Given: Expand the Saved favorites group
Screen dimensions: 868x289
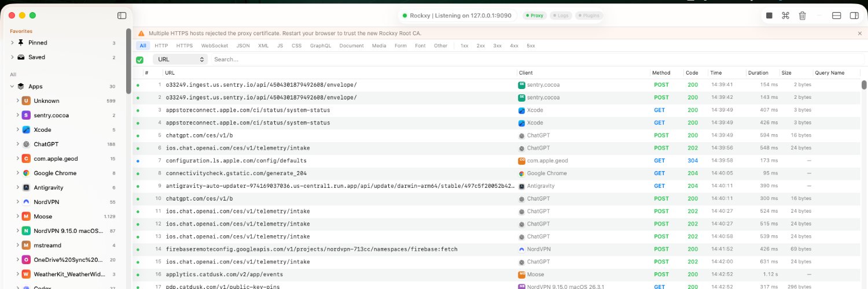Looking at the screenshot, I should click(12, 57).
